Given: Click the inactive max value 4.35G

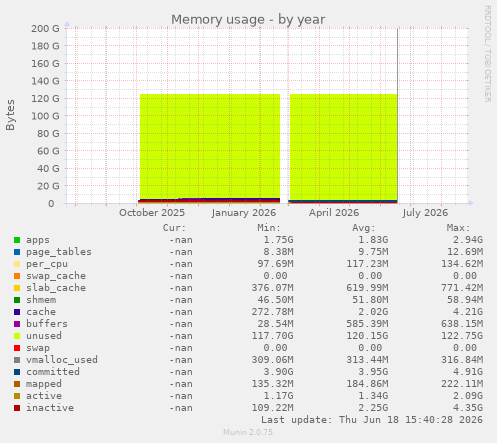Looking at the screenshot, I should (x=468, y=408).
